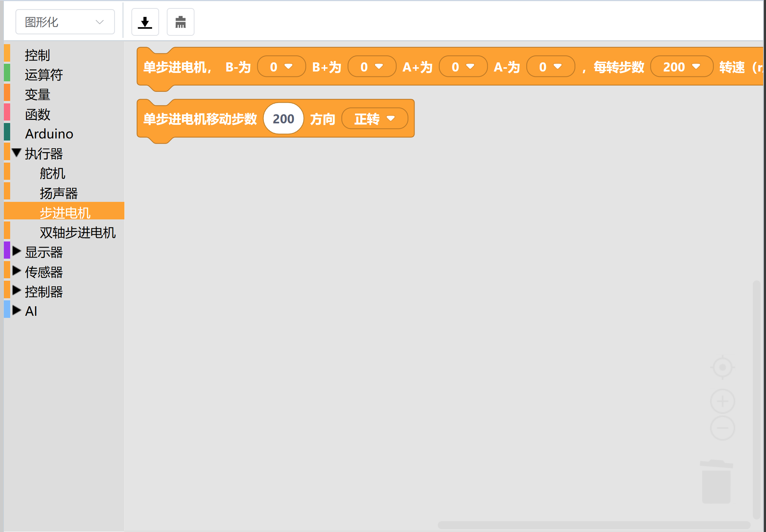Open the 图形化 mode dropdown
Viewport: 766px width, 532px height.
65,22
